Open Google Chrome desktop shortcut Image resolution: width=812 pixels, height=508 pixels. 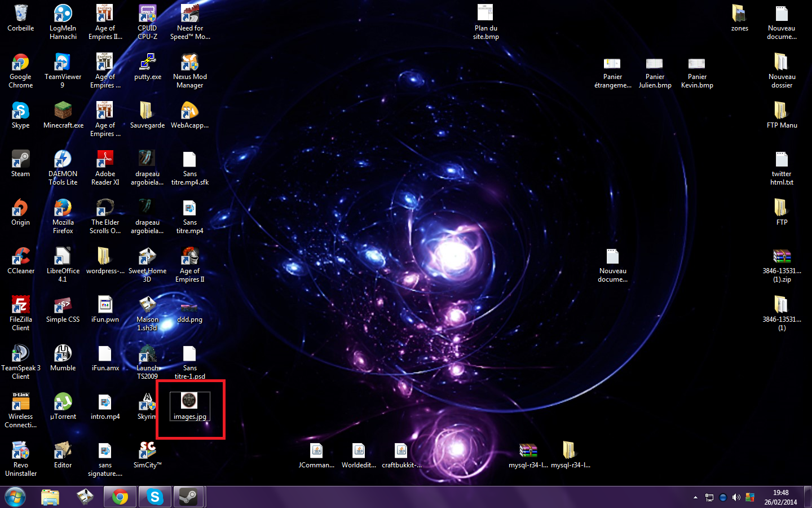point(21,71)
